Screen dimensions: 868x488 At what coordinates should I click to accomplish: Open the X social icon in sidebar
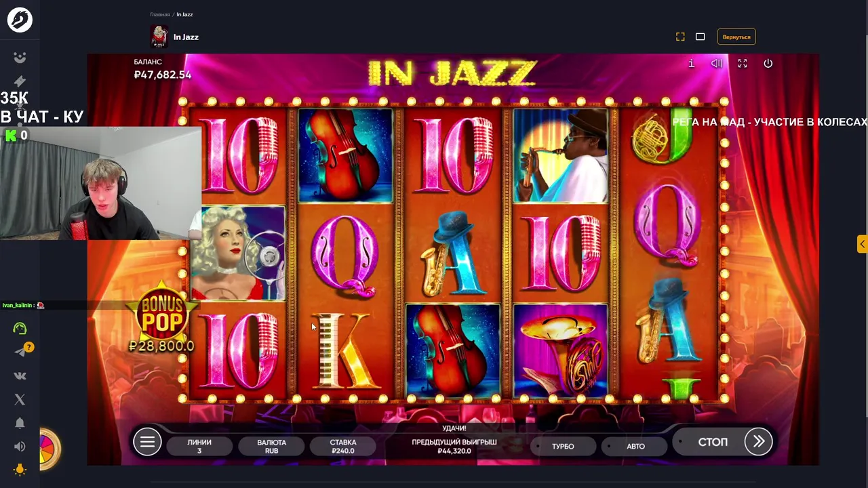pyautogui.click(x=20, y=399)
